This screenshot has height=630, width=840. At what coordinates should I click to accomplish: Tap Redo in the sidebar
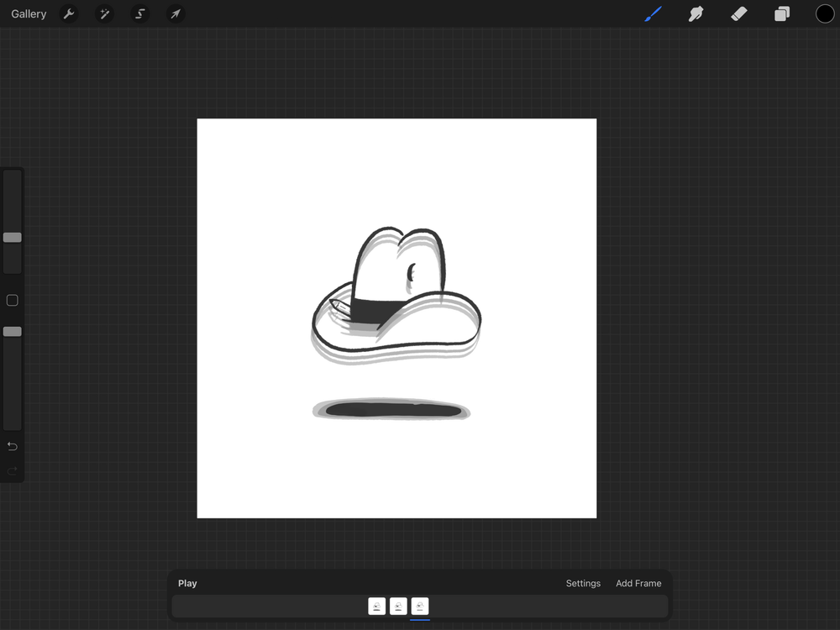tap(12, 470)
